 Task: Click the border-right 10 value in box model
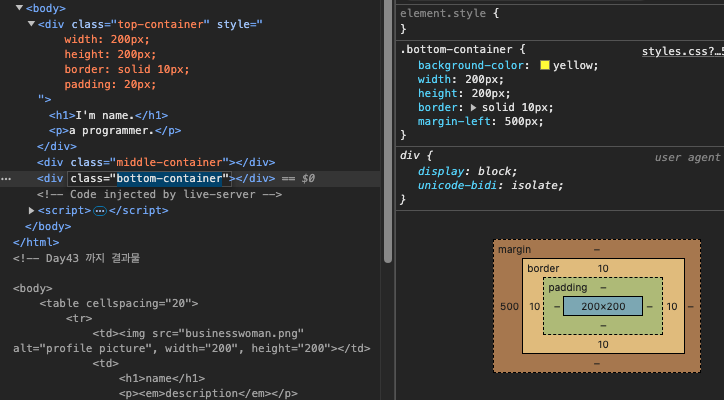click(x=672, y=306)
